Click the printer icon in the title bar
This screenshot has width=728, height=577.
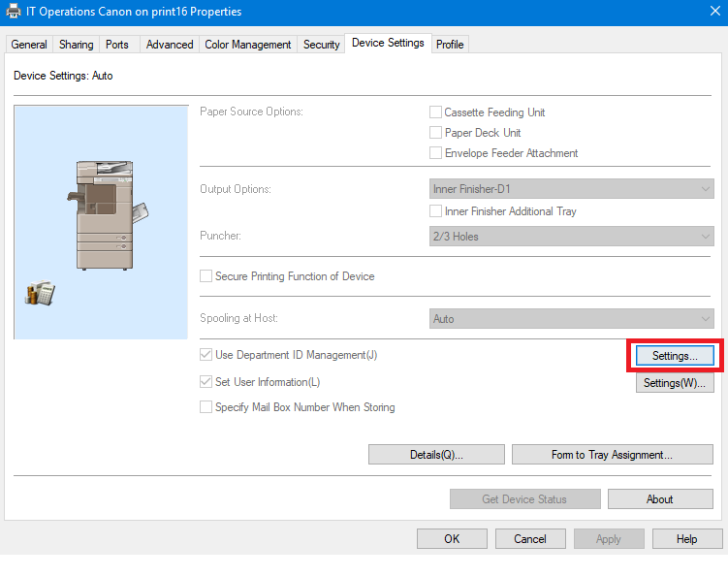(13, 11)
